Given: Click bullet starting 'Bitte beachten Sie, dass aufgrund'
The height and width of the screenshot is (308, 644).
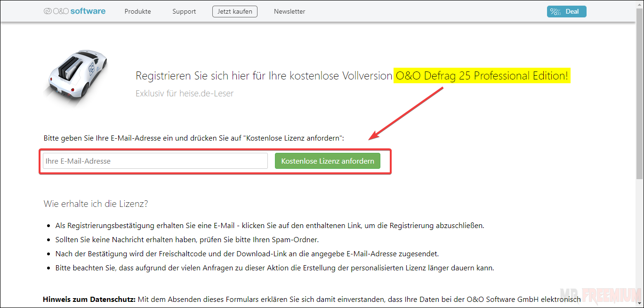Looking at the screenshot, I should click(x=274, y=268).
